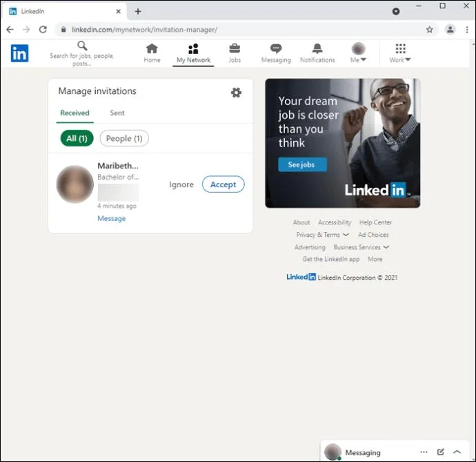476x462 pixels.
Task: Open Messaging in top navigation
Action: [276, 53]
